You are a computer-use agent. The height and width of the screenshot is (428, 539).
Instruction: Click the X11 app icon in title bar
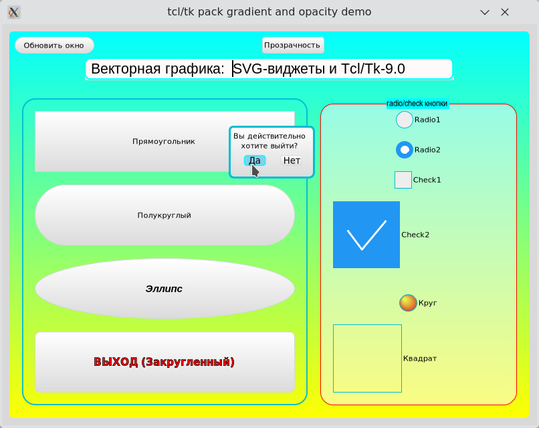click(x=14, y=12)
